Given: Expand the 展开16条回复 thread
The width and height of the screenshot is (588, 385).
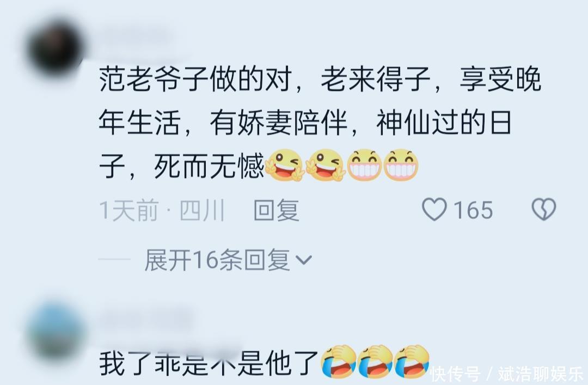Looking at the screenshot, I should 217,260.
